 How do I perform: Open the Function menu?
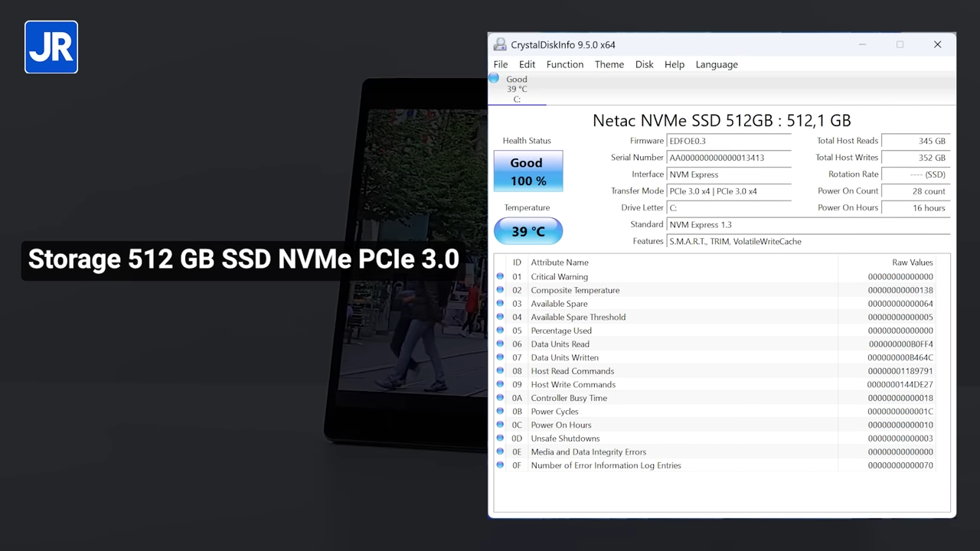pos(565,64)
